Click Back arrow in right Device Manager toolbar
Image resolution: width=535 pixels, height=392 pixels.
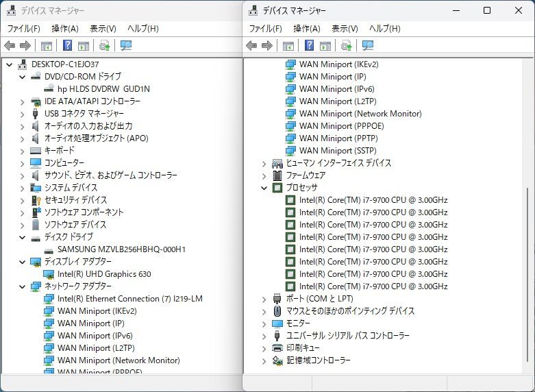tap(251, 45)
